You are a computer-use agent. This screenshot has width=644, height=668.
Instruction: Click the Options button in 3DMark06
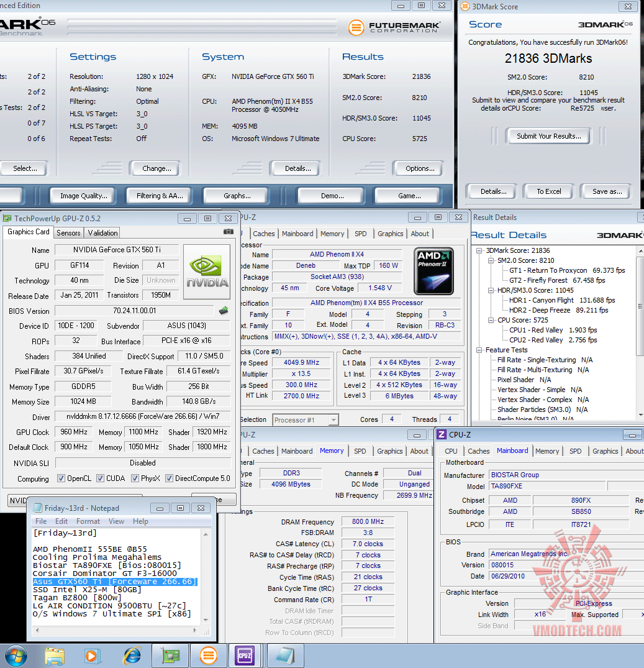[420, 168]
